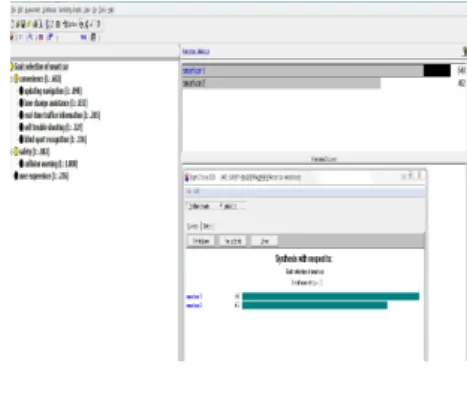Select the real time traffic information row
The height and width of the screenshot is (400, 467).
(62, 115)
